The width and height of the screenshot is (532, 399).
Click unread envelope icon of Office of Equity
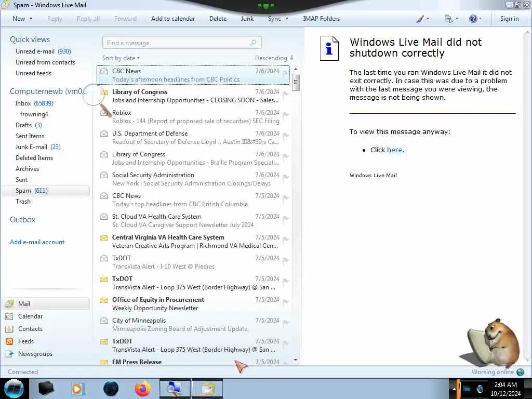(x=104, y=300)
